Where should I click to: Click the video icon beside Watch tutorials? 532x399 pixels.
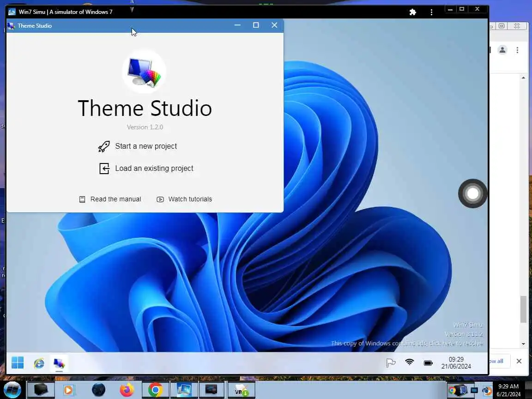pos(160,199)
